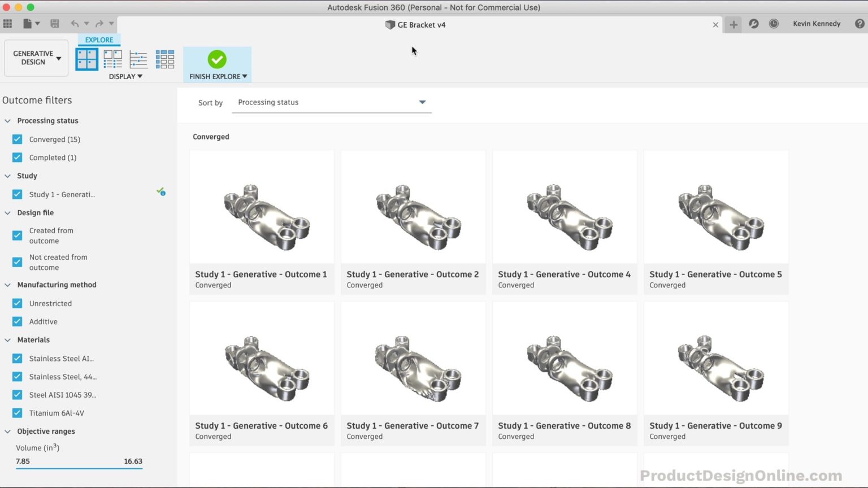Collapse the Materials filter section
Viewport: 868px width, 488px height.
click(7, 339)
